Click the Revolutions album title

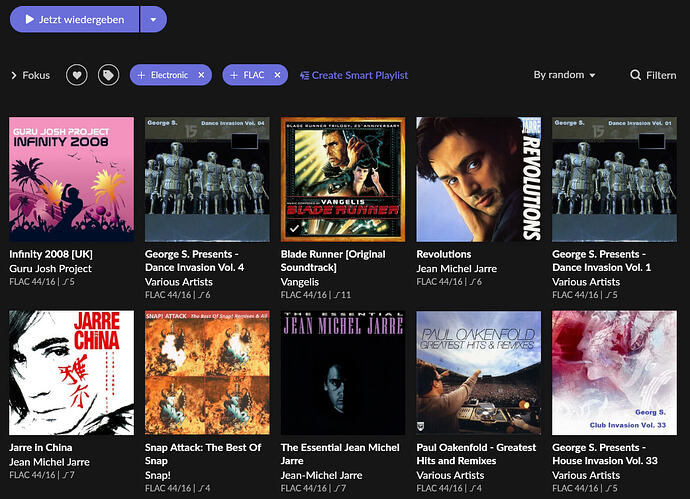444,254
